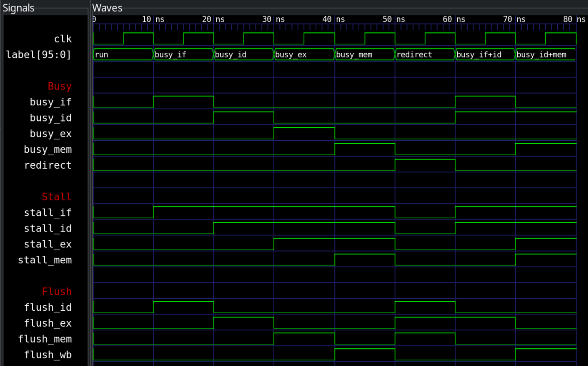Click the 40 ns time ruler mark
Viewport: 588px width, 366px height.
click(334, 19)
